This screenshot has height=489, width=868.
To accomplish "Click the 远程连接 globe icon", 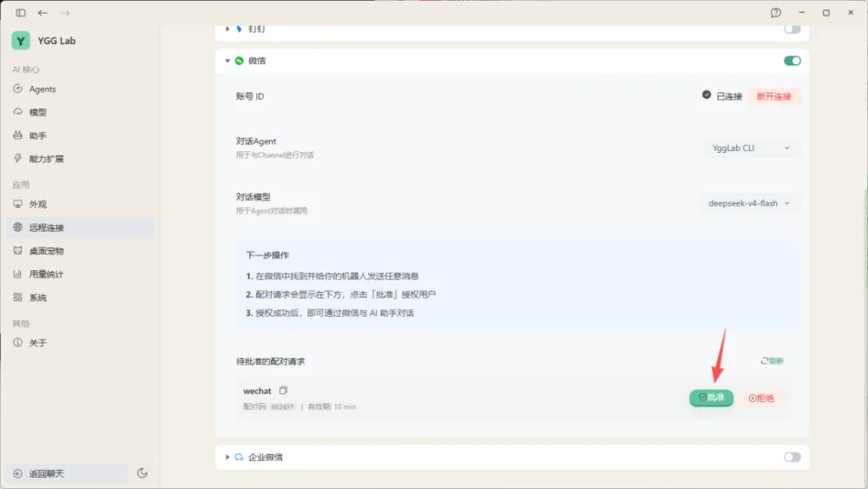I will pyautogui.click(x=17, y=227).
